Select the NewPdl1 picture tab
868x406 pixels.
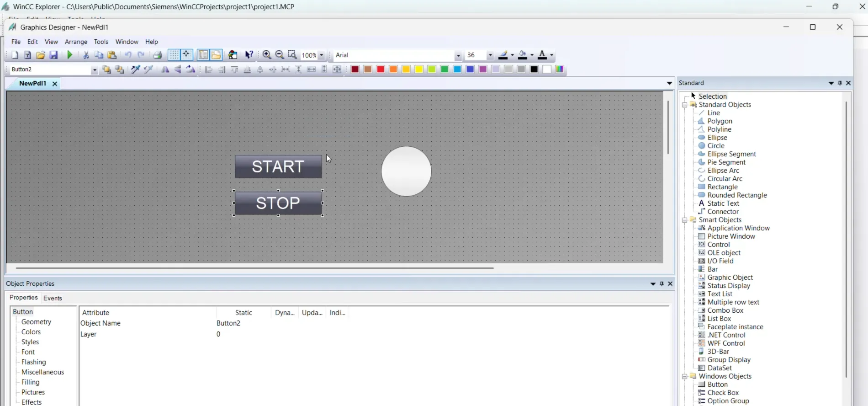(x=32, y=84)
